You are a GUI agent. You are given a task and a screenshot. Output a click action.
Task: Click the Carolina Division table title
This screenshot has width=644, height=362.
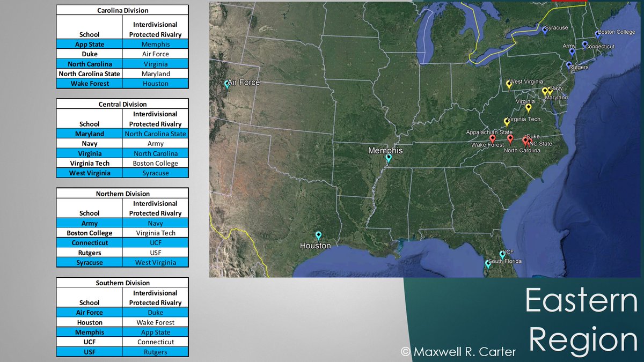(123, 10)
